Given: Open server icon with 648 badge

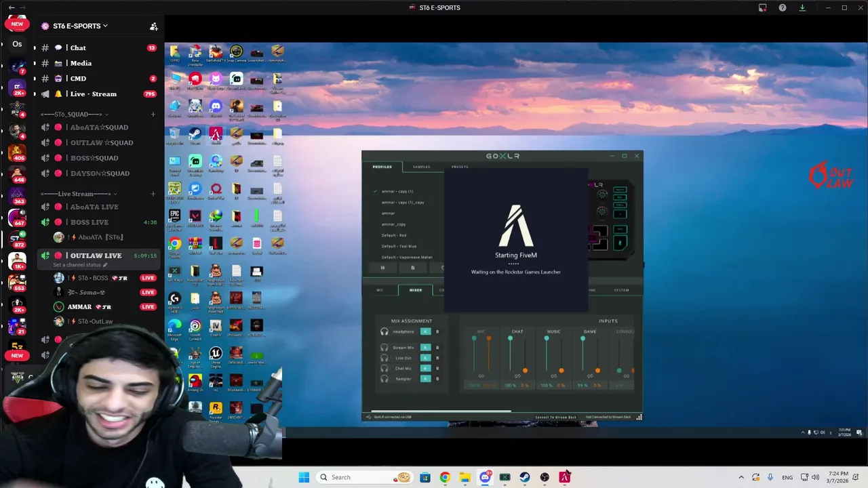Looking at the screenshot, I should coord(17,174).
